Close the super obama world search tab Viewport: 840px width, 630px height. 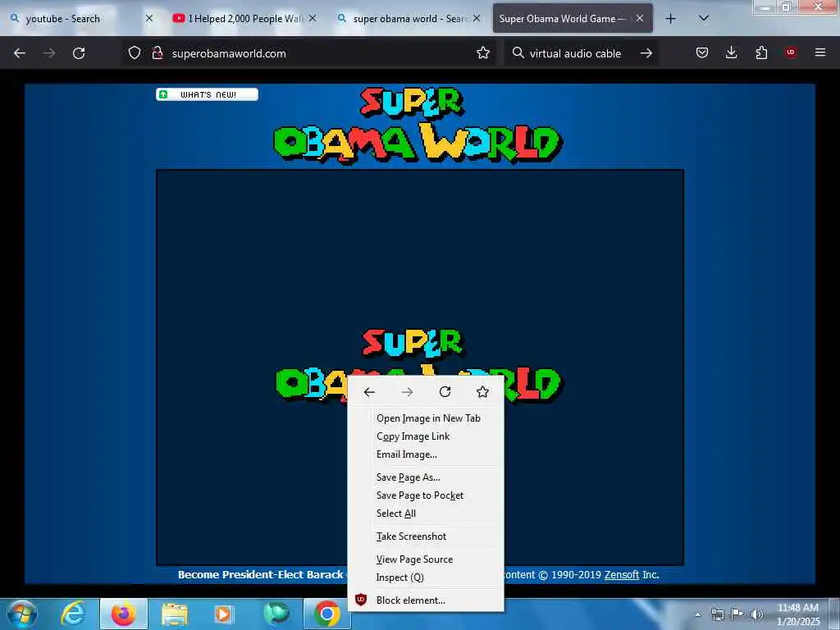[x=477, y=19]
